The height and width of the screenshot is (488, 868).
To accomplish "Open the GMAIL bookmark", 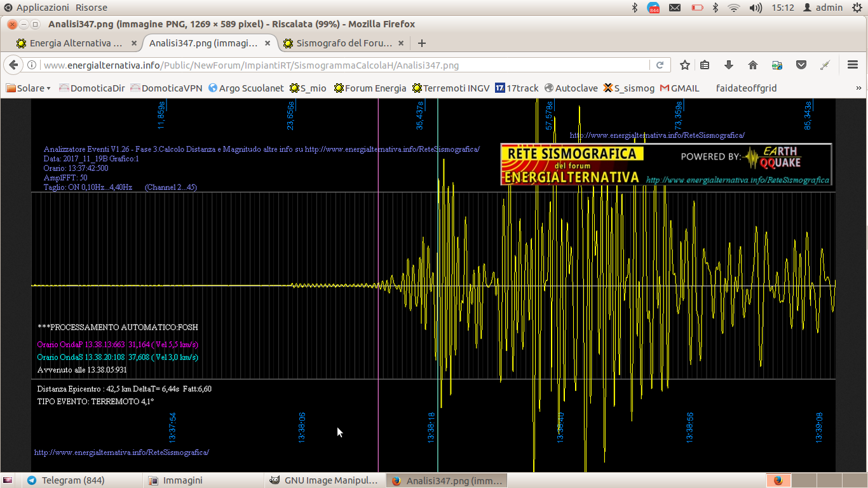I will point(680,88).
